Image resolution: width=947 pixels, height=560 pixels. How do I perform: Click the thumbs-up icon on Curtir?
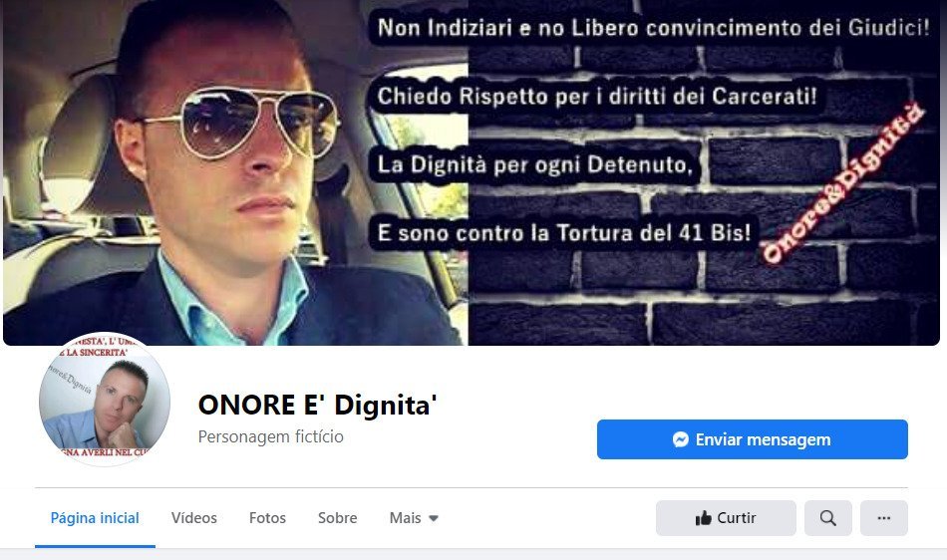(703, 518)
